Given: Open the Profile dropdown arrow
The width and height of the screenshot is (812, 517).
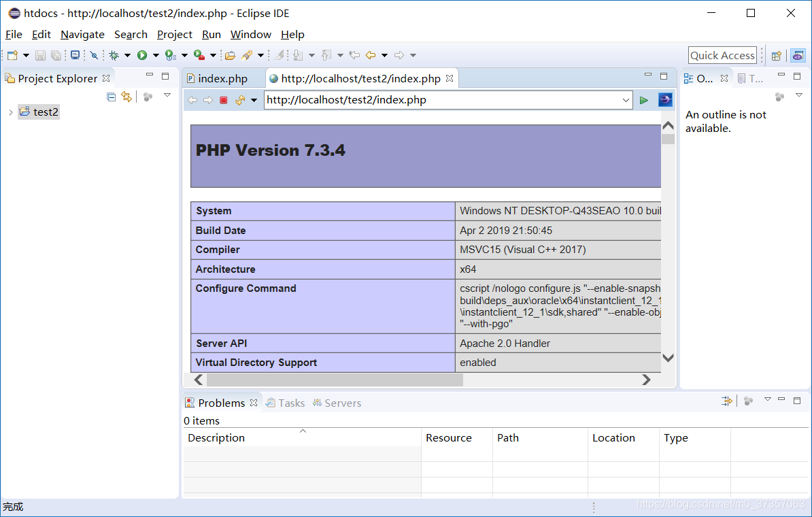Looking at the screenshot, I should pos(184,55).
